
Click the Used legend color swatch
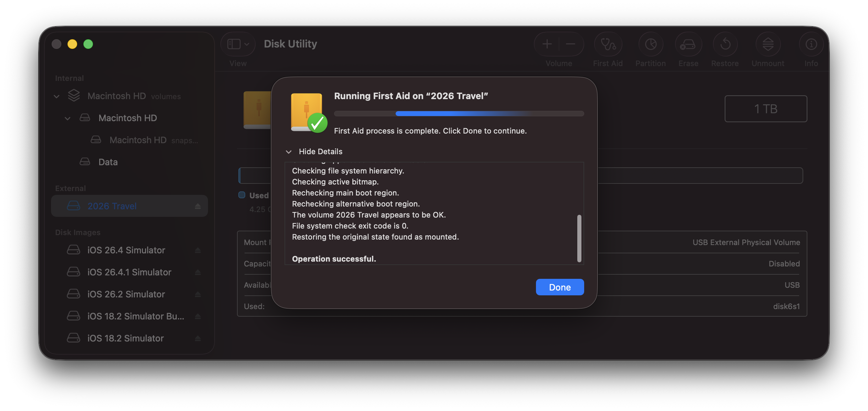click(x=242, y=195)
